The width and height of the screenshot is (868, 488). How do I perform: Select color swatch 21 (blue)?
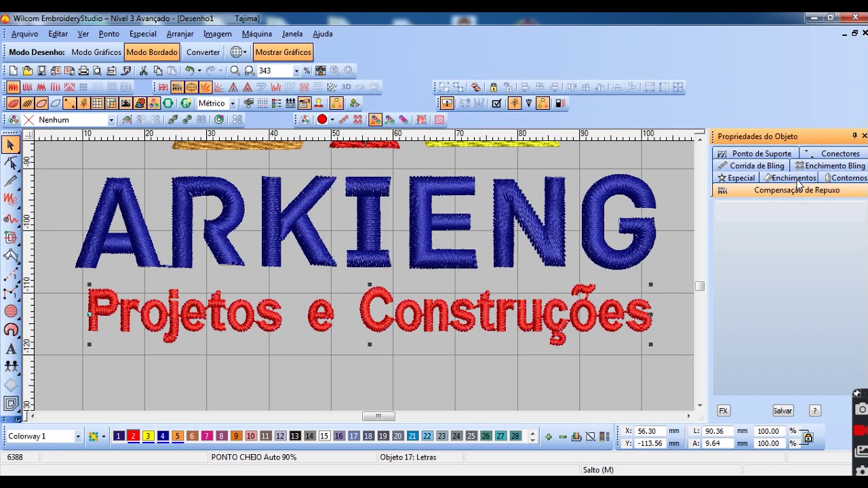(412, 436)
